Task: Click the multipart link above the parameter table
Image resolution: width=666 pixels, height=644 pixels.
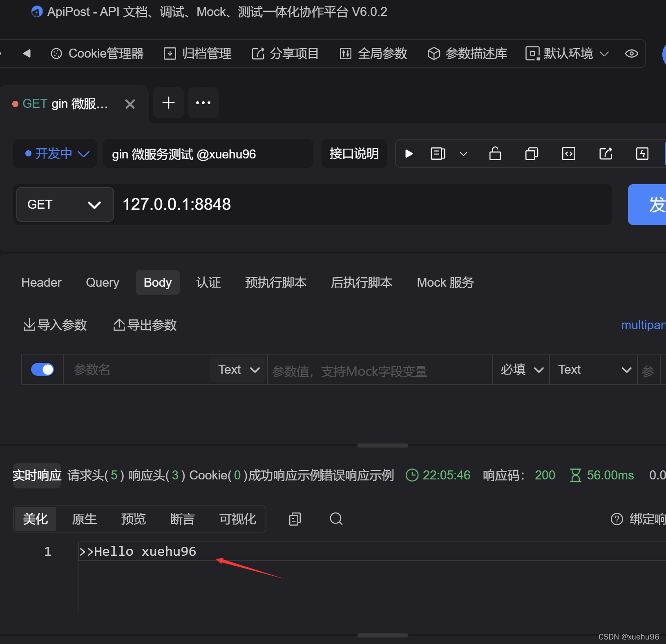Action: pos(643,325)
